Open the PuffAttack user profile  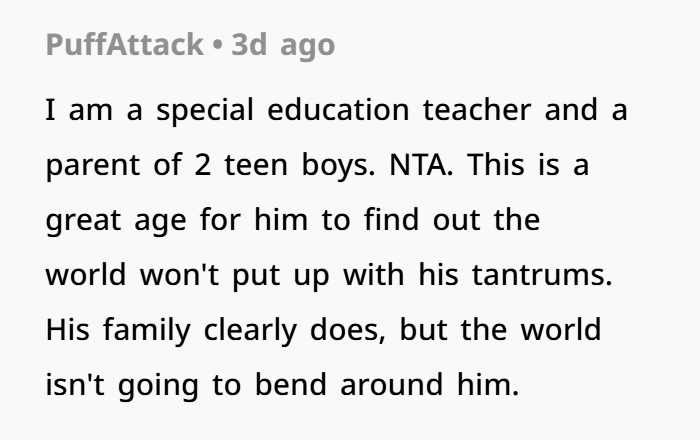122,46
